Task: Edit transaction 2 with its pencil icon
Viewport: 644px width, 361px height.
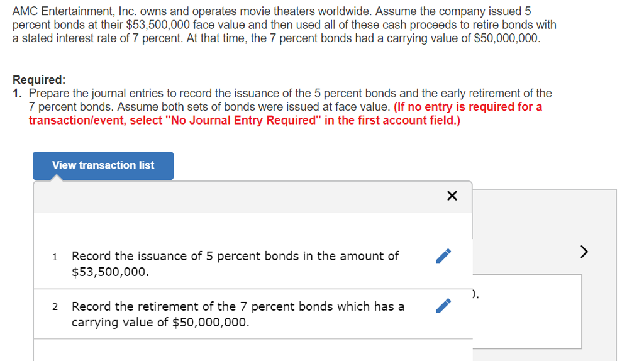Action: (443, 306)
